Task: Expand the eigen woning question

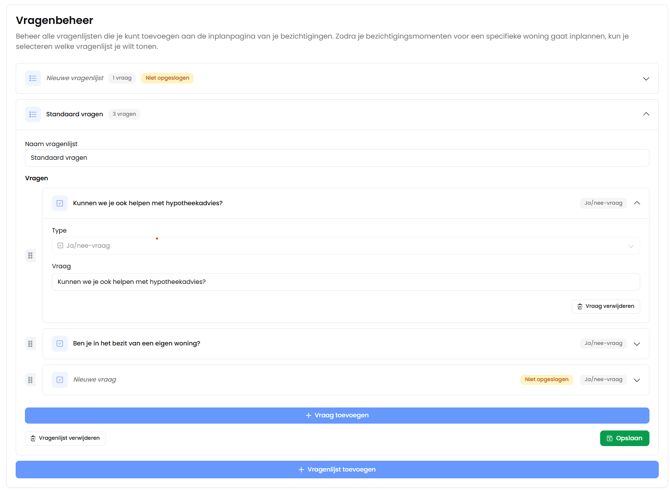Action: click(x=637, y=344)
